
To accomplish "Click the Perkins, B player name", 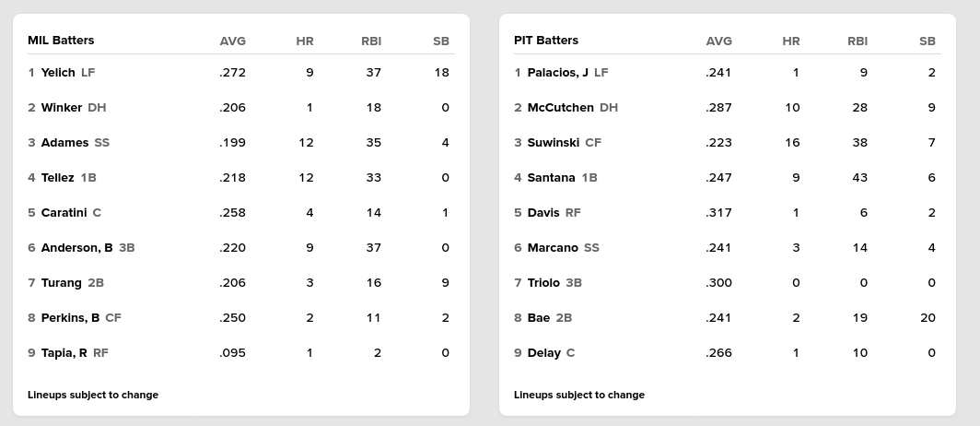I will 70,317.
